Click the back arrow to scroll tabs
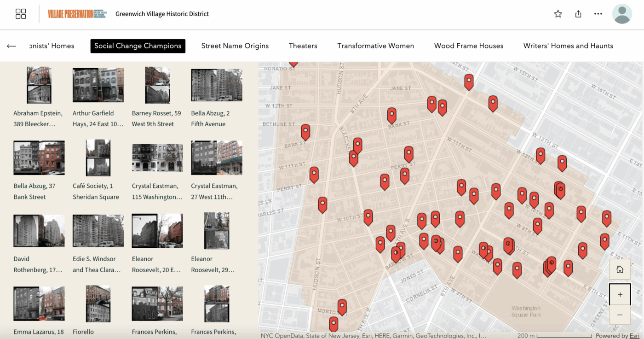Image resolution: width=644 pixels, height=339 pixels. [11, 46]
